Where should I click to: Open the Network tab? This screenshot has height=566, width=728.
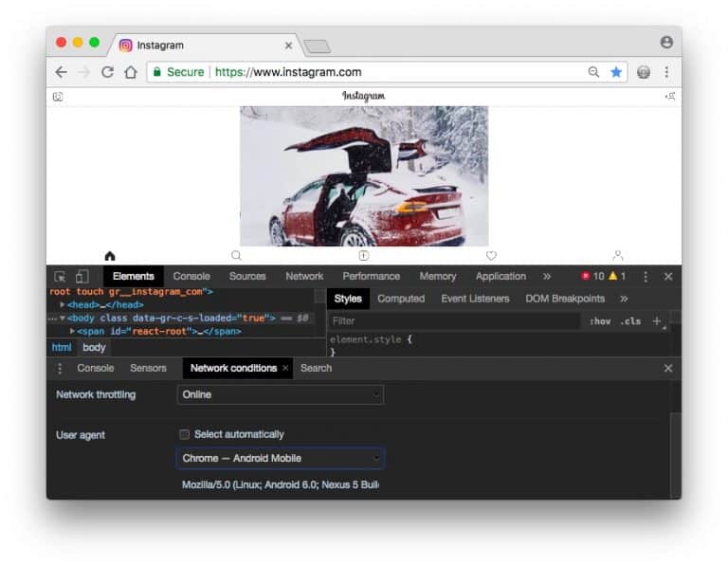(304, 276)
